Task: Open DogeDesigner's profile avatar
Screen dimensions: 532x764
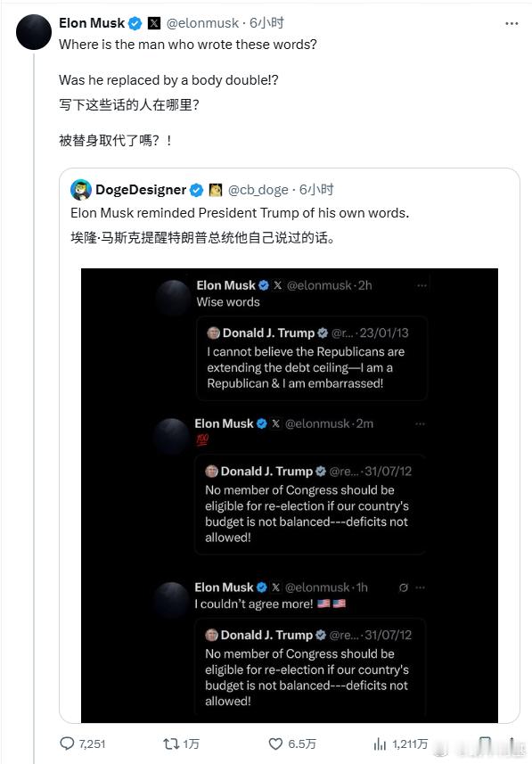Action: point(81,190)
